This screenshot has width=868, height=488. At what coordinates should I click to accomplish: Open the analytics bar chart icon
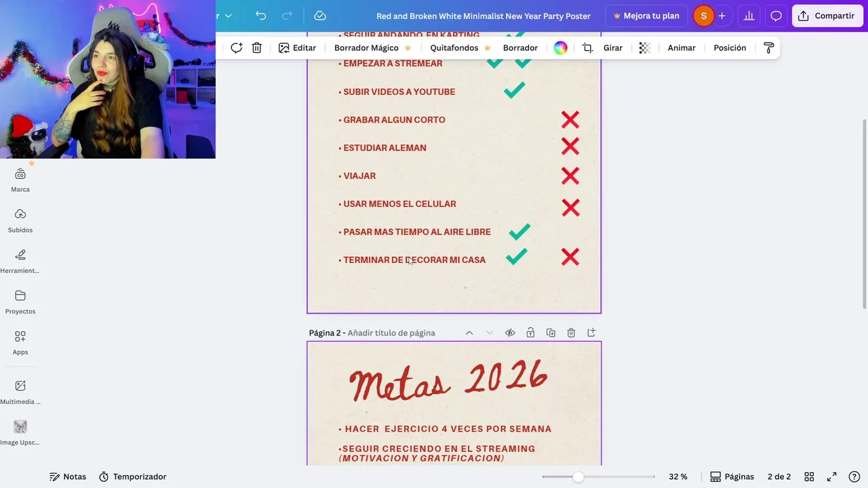[x=749, y=16]
